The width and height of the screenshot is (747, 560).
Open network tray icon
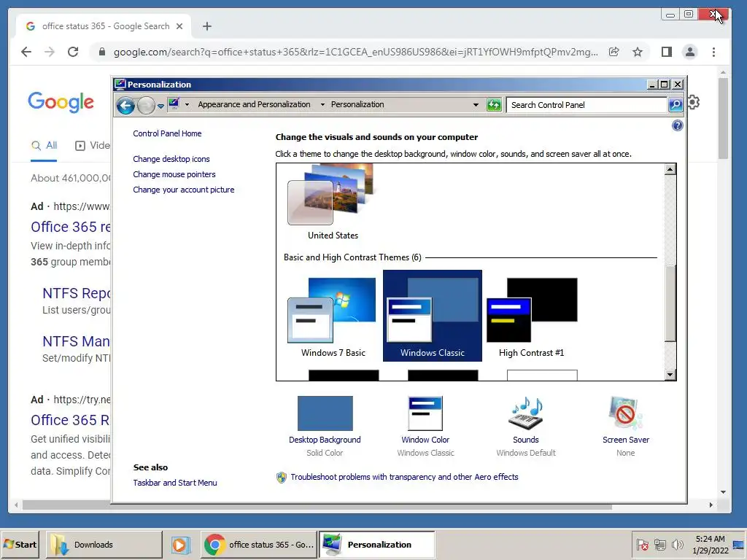(659, 544)
